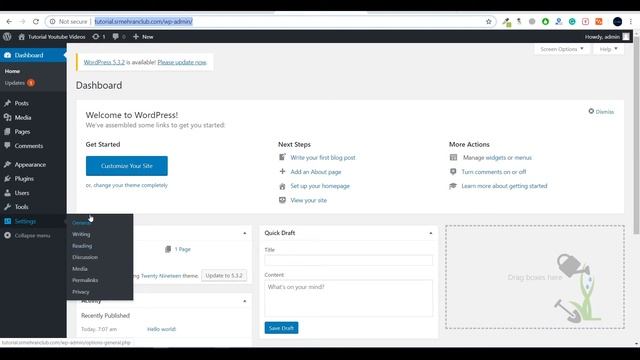
Task: Click Set up your homepage link
Action: tap(320, 186)
